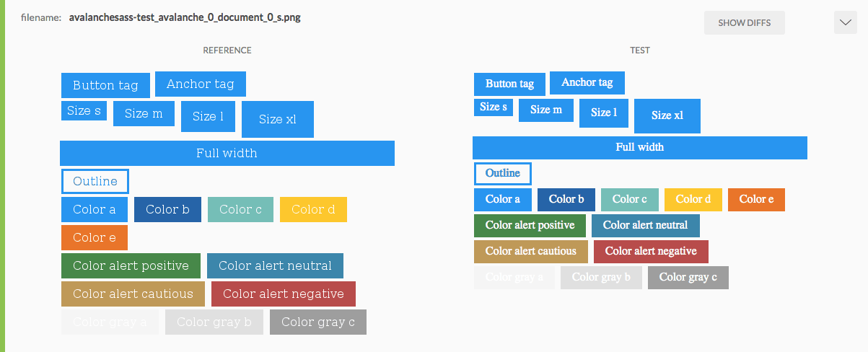Click reference 'Color alert positive' green button
868x352 pixels.
click(x=131, y=265)
